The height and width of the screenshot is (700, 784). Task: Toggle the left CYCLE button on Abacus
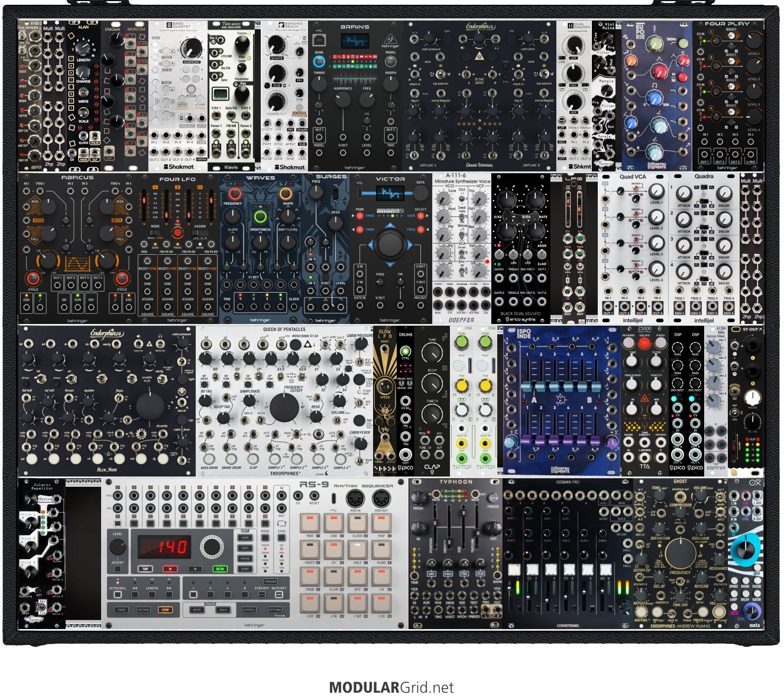click(x=33, y=279)
